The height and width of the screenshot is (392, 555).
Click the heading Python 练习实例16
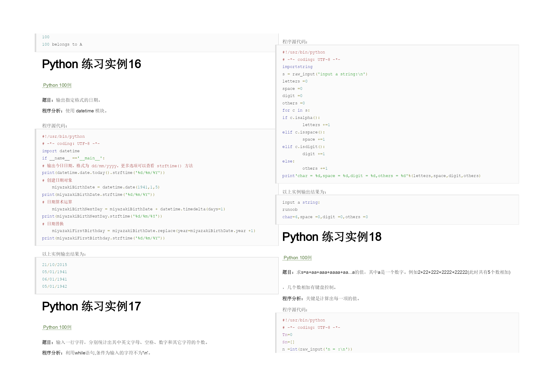coord(91,64)
